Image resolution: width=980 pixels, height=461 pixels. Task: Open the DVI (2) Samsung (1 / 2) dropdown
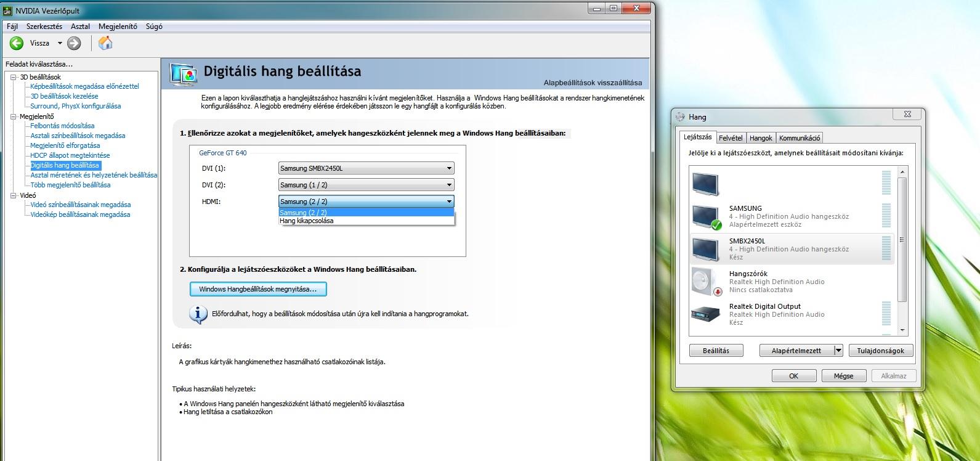[x=366, y=184]
